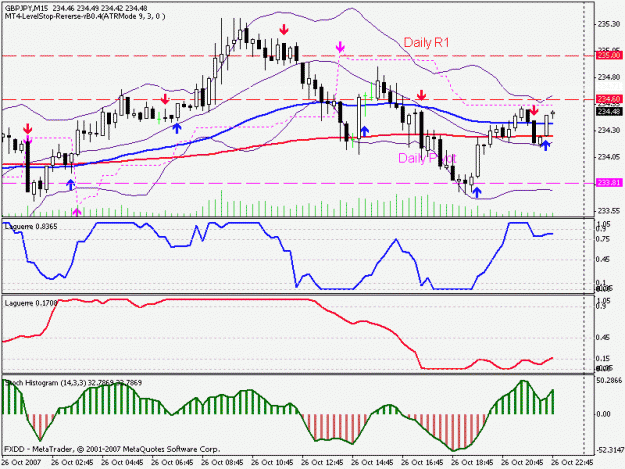Viewport: 625px width, 469px height.
Task: Select the blue up arrow beneath the 233.81 line
Action: [477, 193]
